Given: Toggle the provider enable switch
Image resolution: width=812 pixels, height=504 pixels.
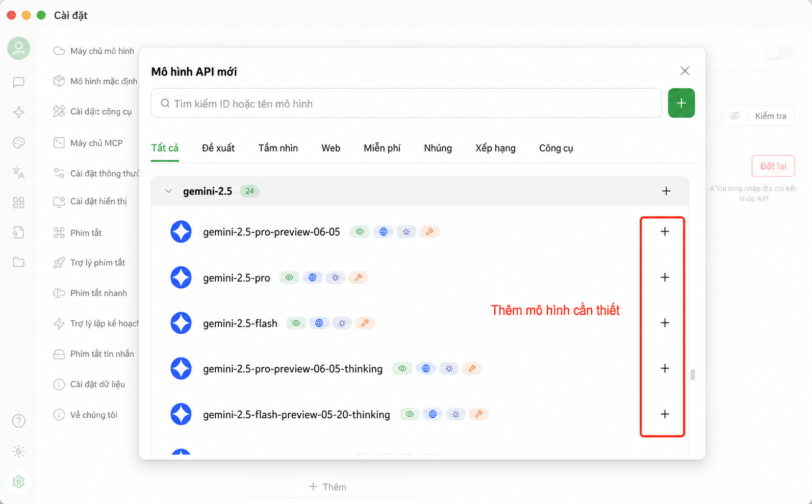Looking at the screenshot, I should (x=780, y=52).
